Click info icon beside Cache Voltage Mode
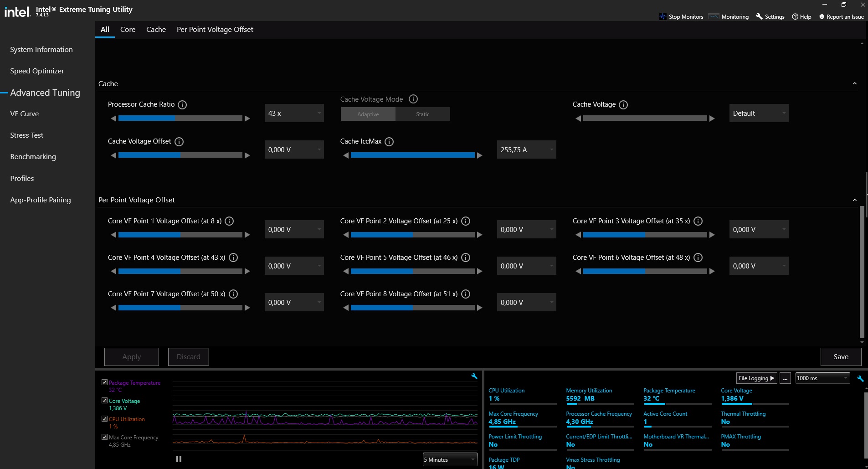Screen dimensions: 868x469 point(413,99)
